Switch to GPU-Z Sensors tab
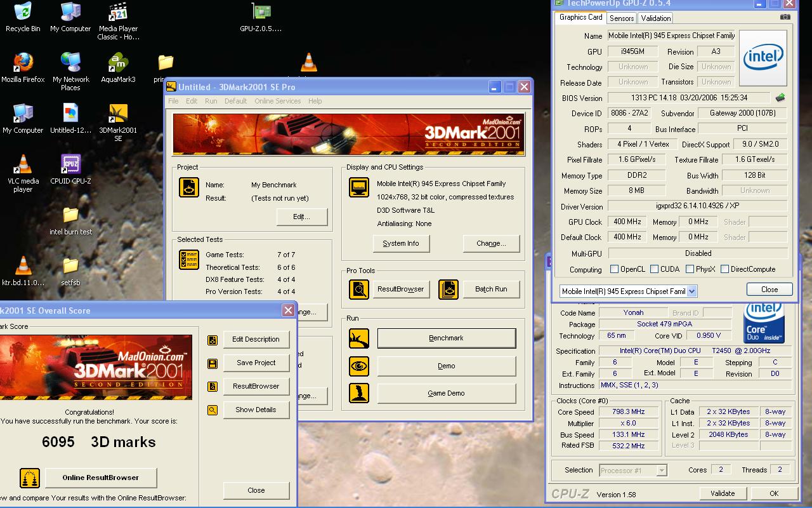Screen dimensions: 812x508 (x=622, y=18)
